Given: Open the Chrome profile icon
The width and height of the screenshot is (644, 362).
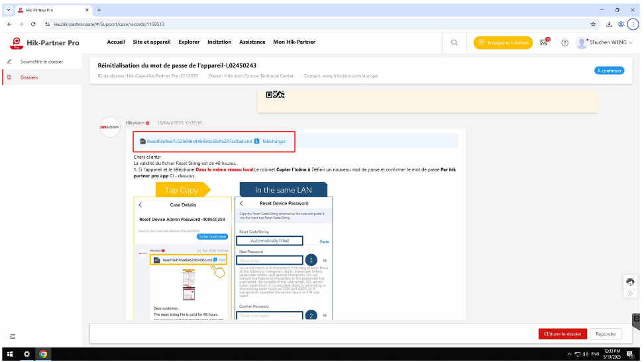Looking at the screenshot, I should pyautogui.click(x=621, y=24).
